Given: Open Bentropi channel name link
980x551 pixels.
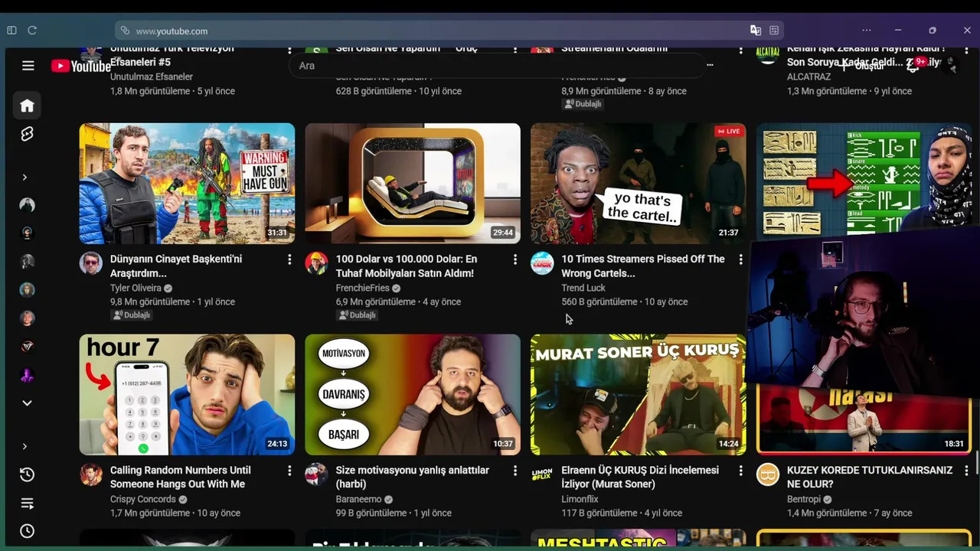Looking at the screenshot, I should click(x=803, y=499).
